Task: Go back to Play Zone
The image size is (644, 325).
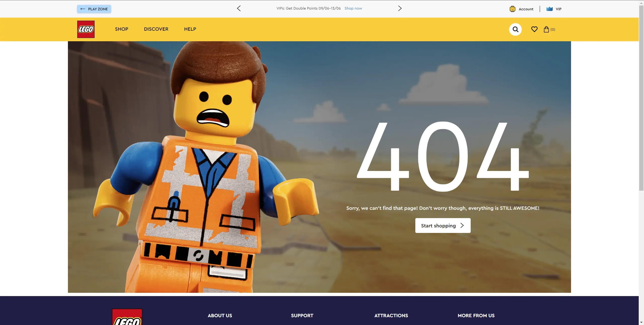Action: (94, 9)
